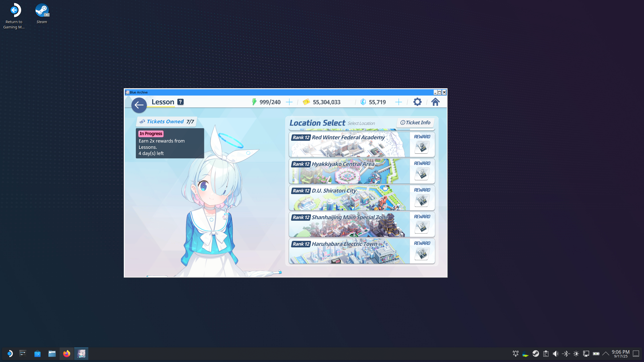Open Return to Gaming Mode shortcut
The width and height of the screenshot is (644, 362).
pos(14,16)
